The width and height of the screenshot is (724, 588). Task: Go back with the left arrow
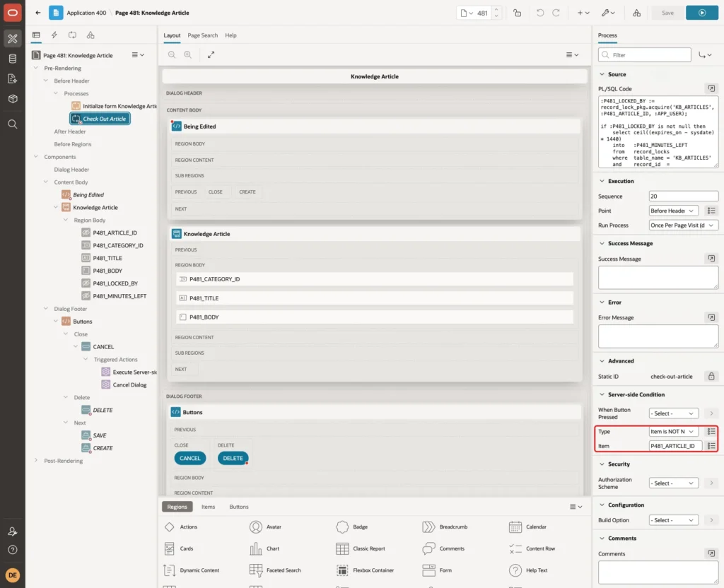(x=38, y=13)
